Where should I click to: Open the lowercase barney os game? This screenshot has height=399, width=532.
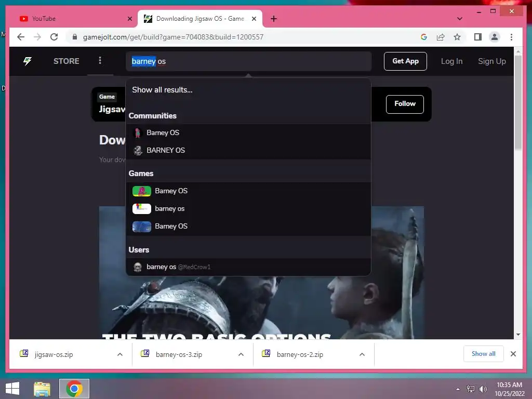pyautogui.click(x=248, y=209)
